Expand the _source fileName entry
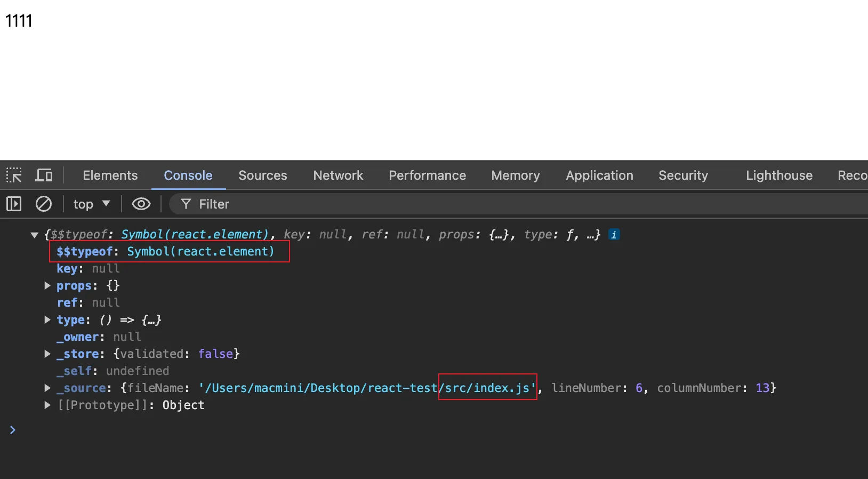The width and height of the screenshot is (868, 479). tap(47, 388)
